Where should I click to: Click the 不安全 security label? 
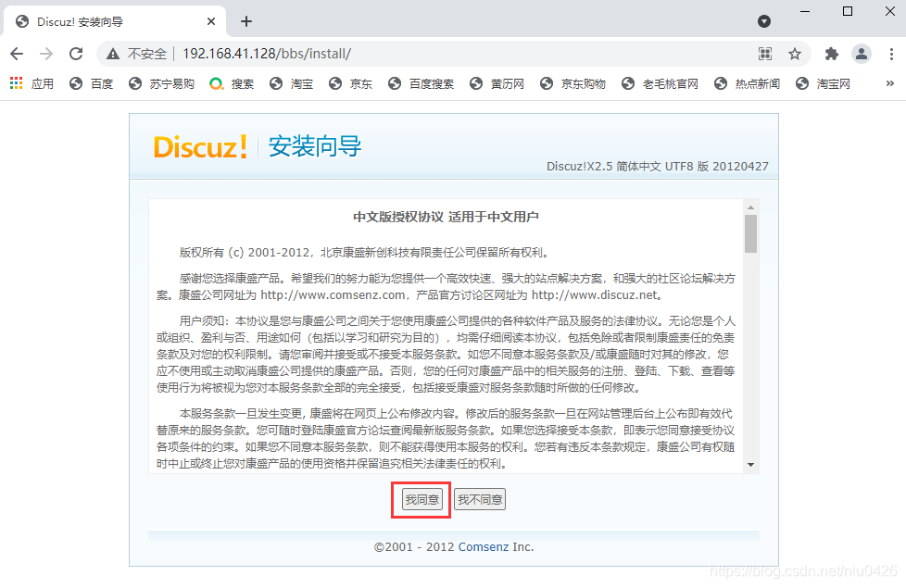click(x=146, y=54)
